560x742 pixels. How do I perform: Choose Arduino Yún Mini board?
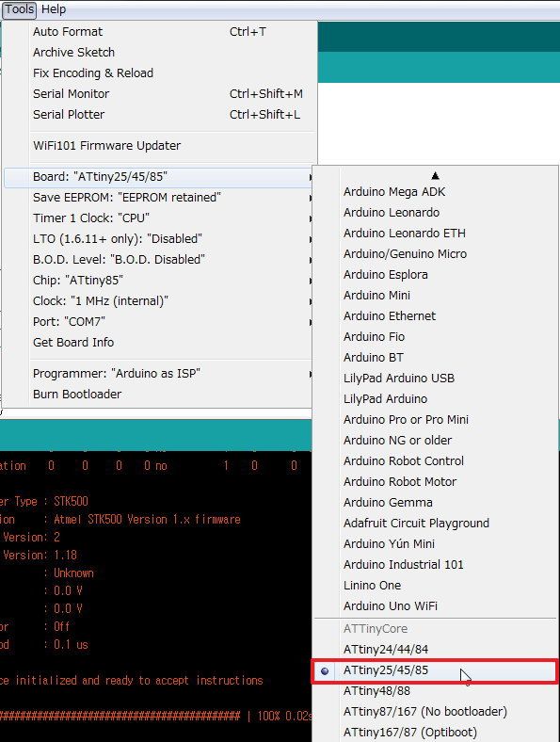tap(436, 543)
